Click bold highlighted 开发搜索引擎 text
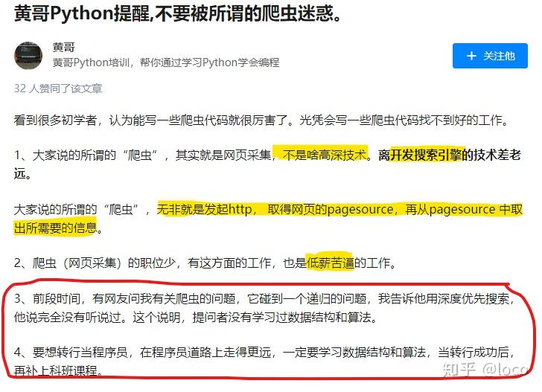Screen dimensions: 542x392 tap(426, 155)
